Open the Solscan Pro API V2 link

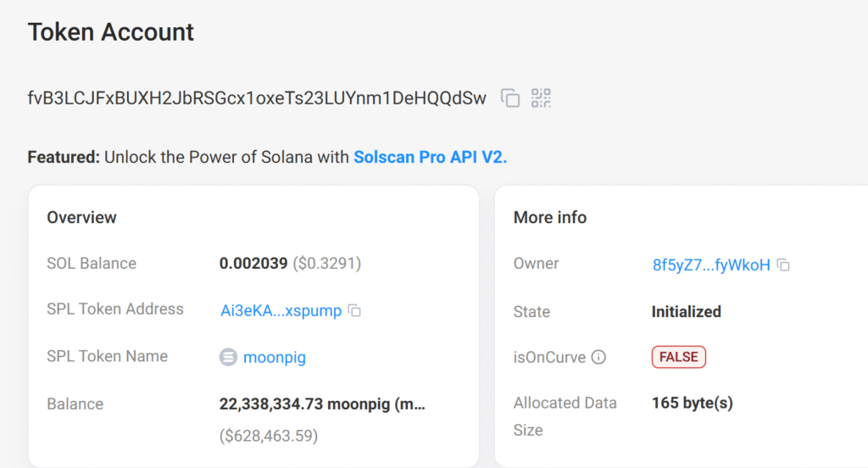pyautogui.click(x=430, y=157)
